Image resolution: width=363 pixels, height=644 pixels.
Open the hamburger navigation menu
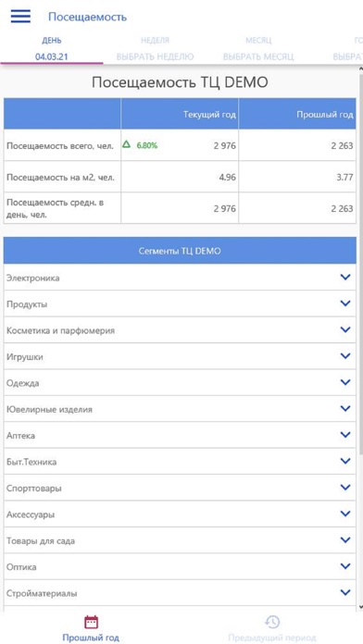(20, 16)
